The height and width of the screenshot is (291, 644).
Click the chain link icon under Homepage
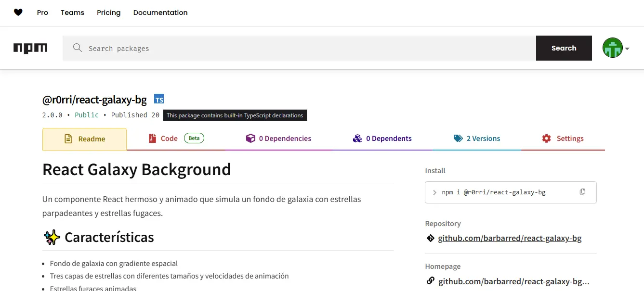coord(431,281)
